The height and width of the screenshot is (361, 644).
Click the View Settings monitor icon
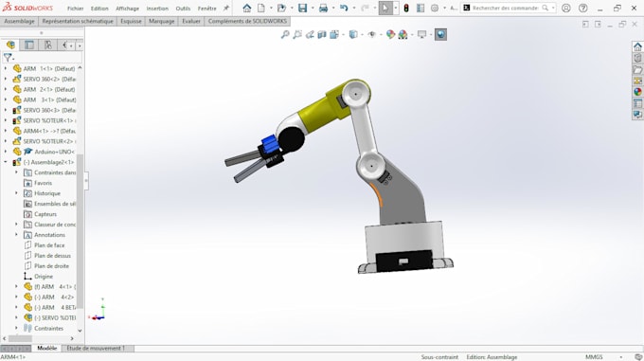[x=421, y=34]
